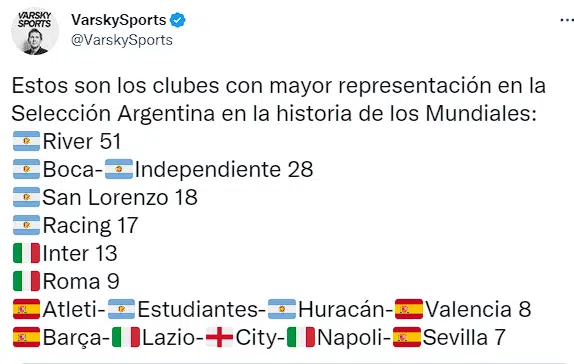The image size is (574, 364).
Task: Click the blue verified badge
Action: 178,20
